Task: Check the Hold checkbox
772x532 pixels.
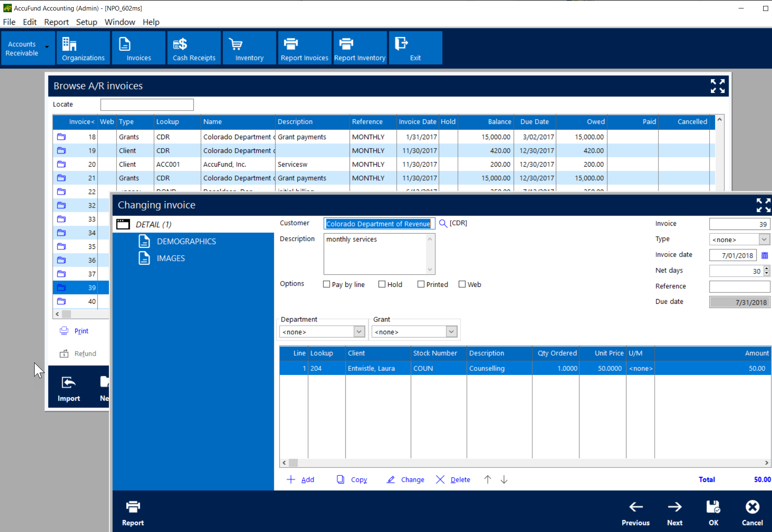Action: pyautogui.click(x=382, y=284)
